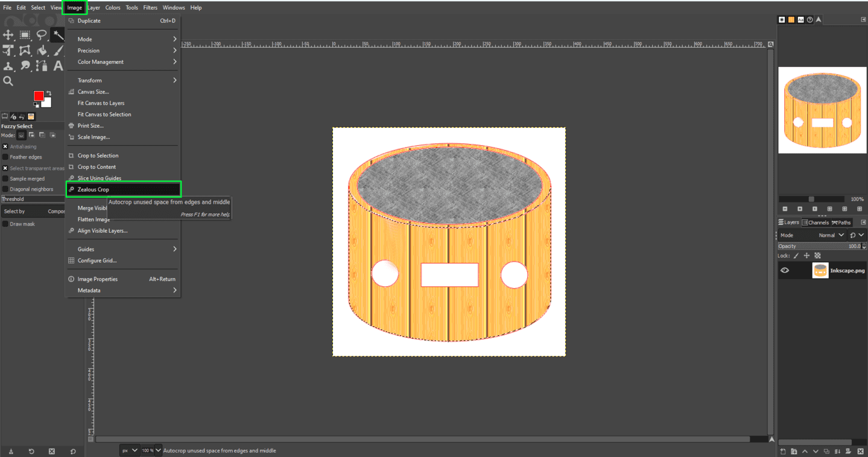
Task: Select the Fuzzy Select magic wand tool
Action: click(x=58, y=35)
